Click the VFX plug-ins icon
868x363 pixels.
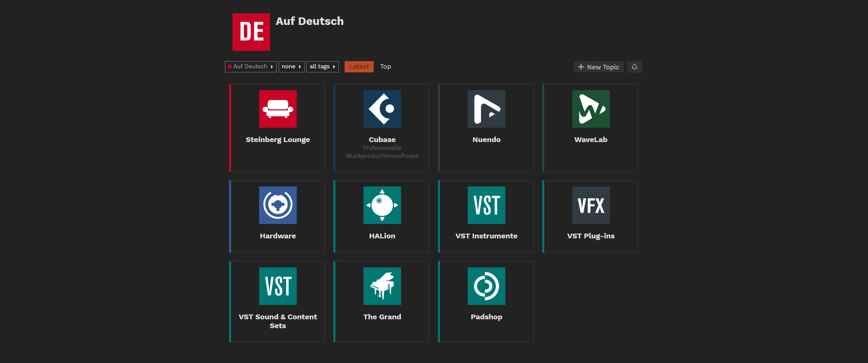(x=591, y=205)
